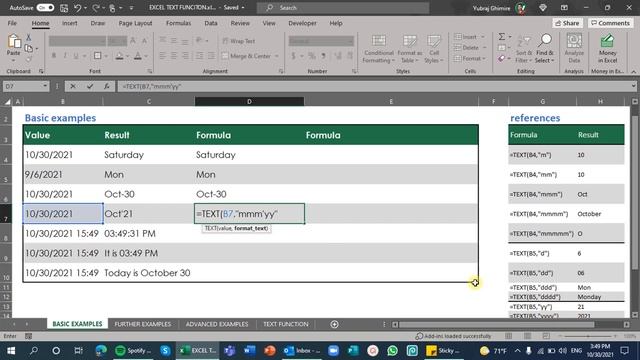
Task: Click Yubraj Ghimire account name
Action: tap(491, 8)
